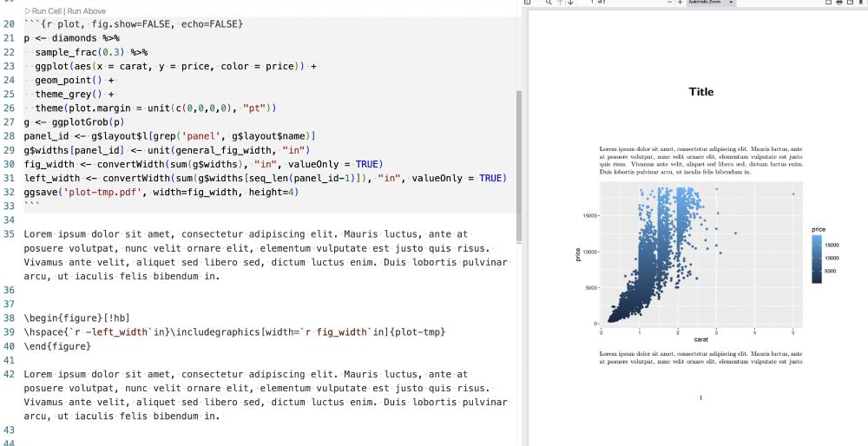868x446 pixels.
Task: Click 'theme(plot.margin' code on line 26
Action: [155, 108]
